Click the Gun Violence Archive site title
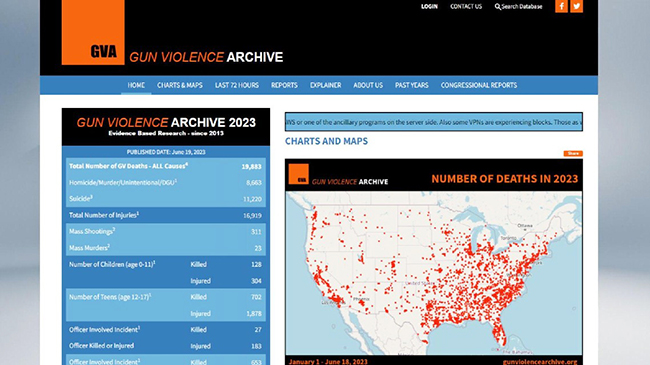The image size is (650, 365). click(x=206, y=57)
